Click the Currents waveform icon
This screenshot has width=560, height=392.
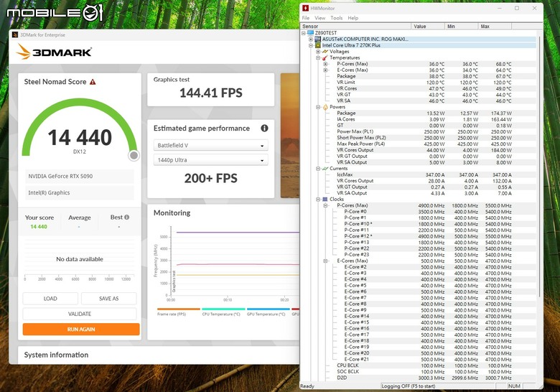[325, 169]
